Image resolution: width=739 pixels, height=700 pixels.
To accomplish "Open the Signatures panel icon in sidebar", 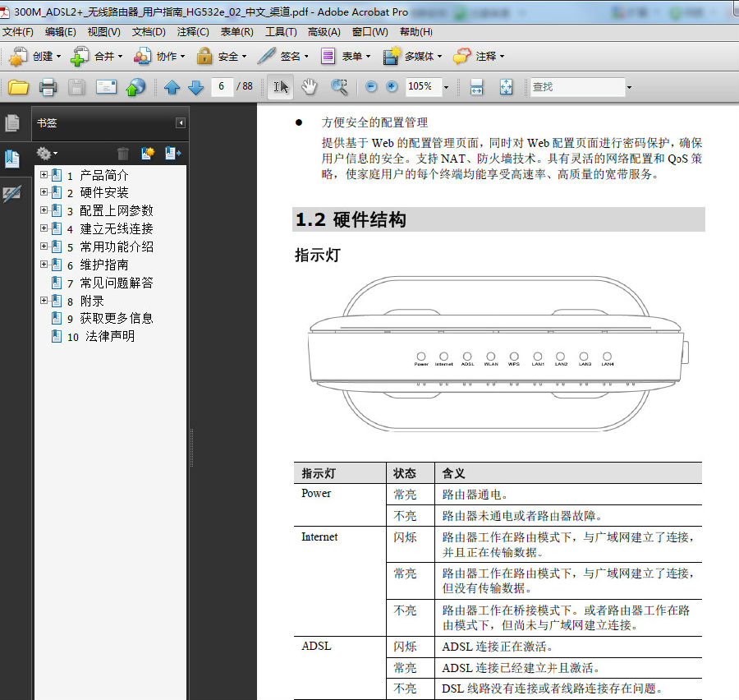I will (11, 193).
